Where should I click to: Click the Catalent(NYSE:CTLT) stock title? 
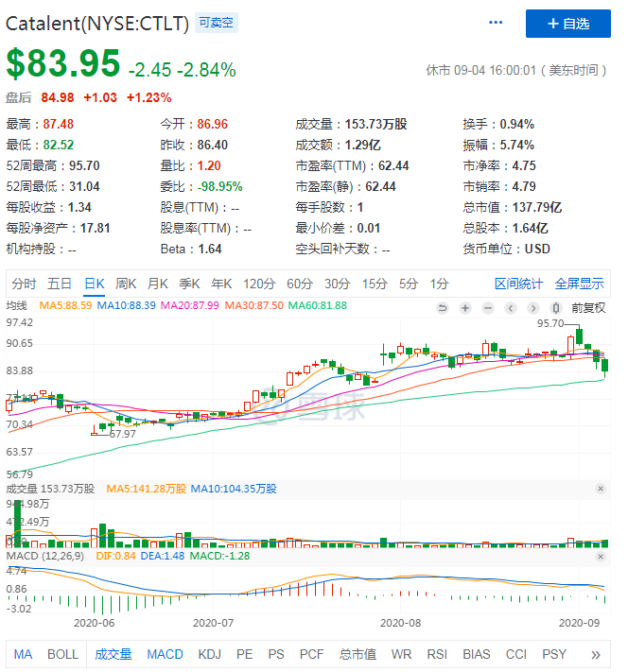(97, 24)
